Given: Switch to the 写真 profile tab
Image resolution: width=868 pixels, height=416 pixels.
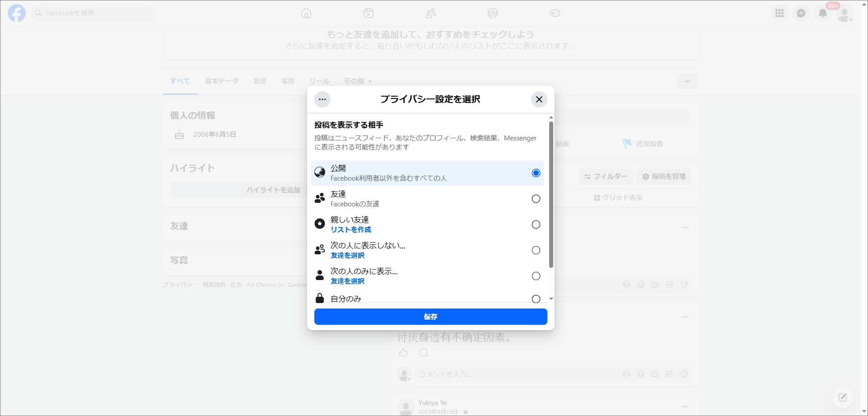Looking at the screenshot, I should tap(288, 81).
